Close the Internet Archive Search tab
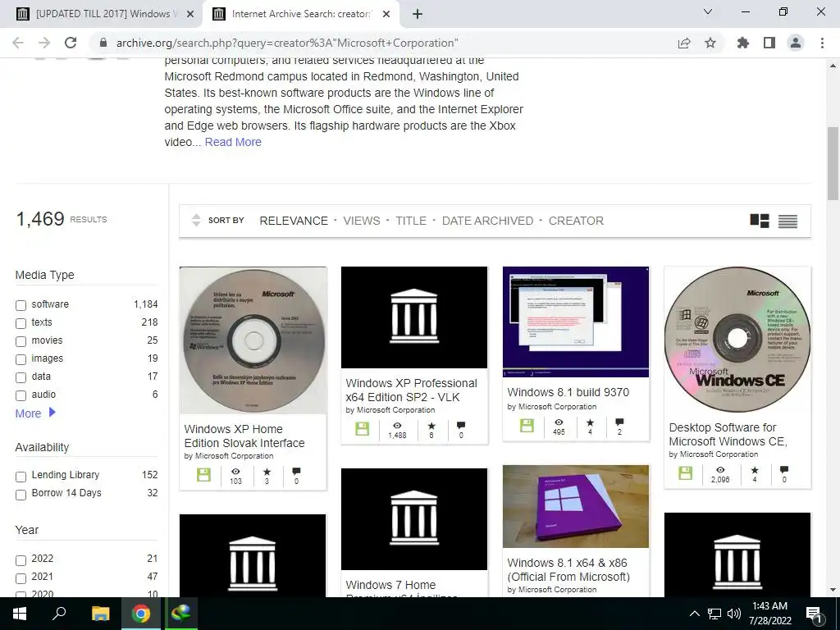 (386, 14)
